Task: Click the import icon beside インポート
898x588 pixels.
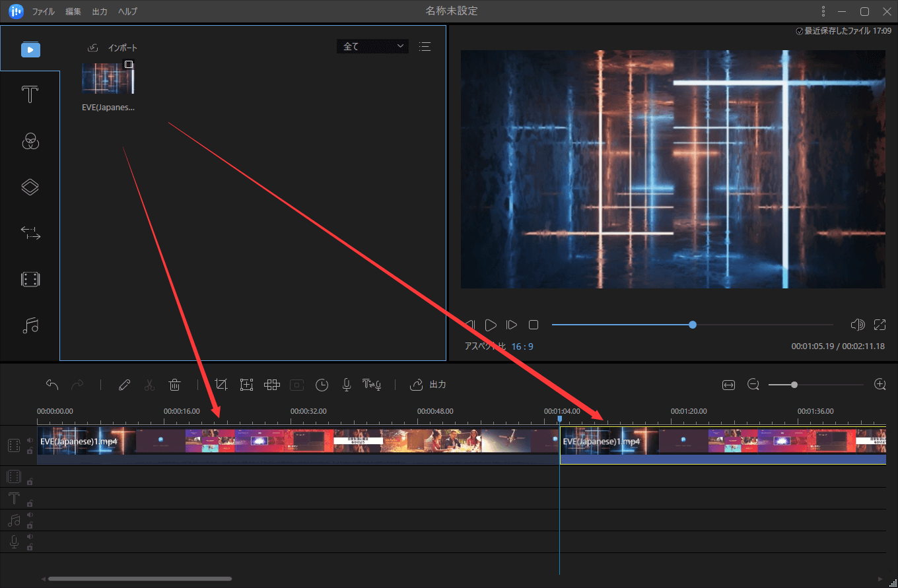Action: click(x=93, y=48)
